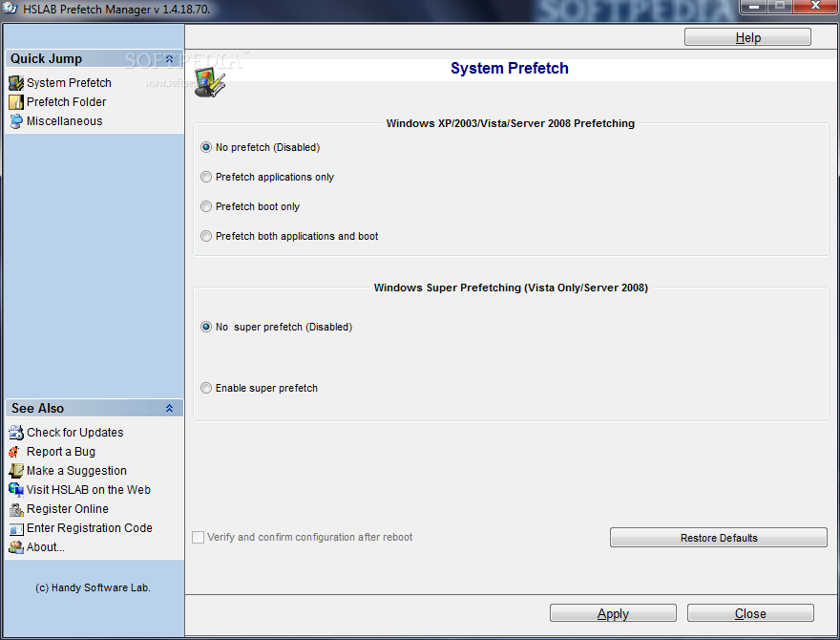Click the title bar application icon

pos(10,9)
